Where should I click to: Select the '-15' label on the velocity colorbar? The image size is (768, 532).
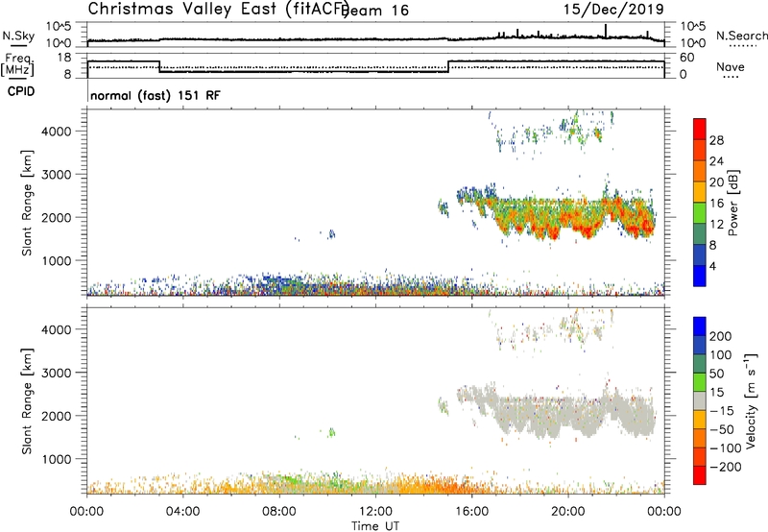(x=722, y=411)
